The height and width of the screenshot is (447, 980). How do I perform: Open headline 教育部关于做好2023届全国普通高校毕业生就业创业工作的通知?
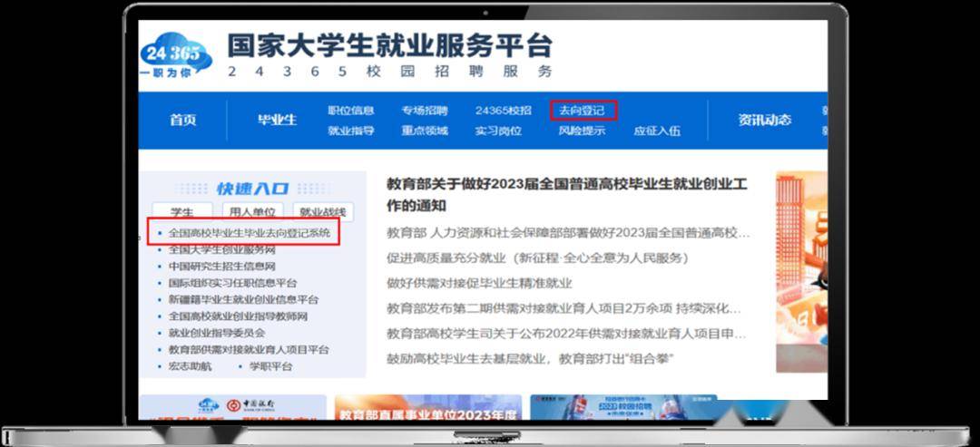[567, 195]
